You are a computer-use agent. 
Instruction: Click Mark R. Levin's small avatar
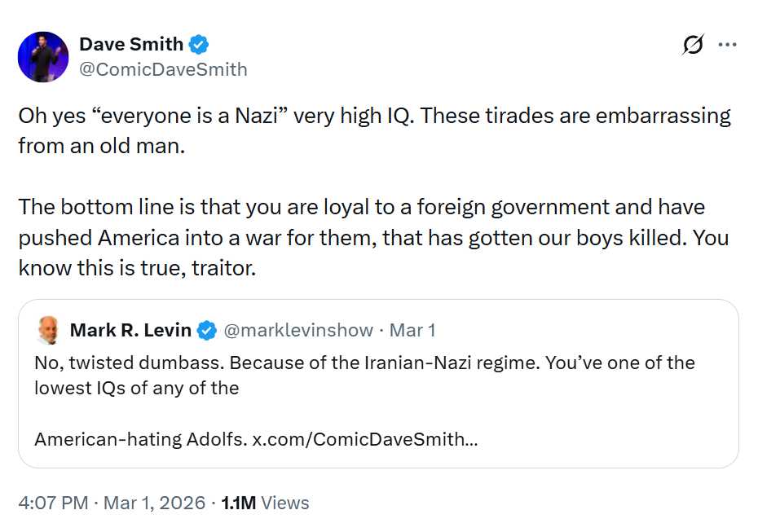(x=48, y=330)
